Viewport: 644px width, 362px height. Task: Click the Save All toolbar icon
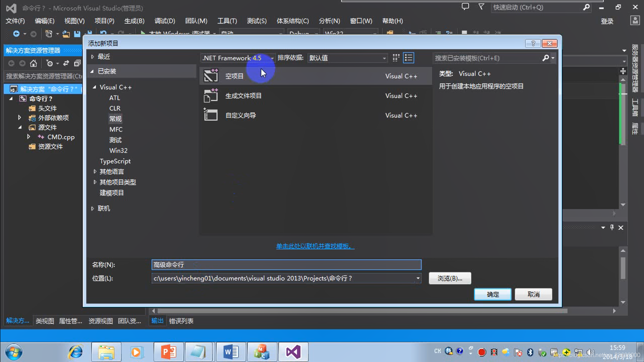coord(89,34)
